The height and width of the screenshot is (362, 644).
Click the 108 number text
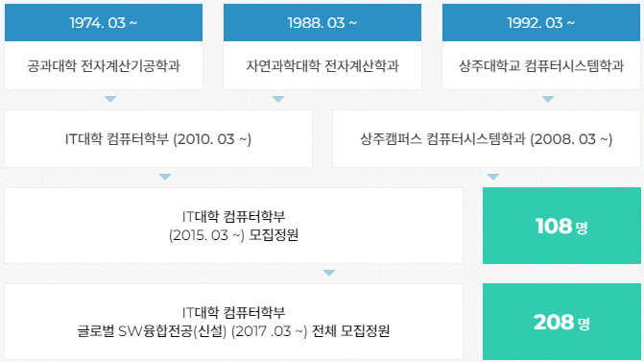(x=554, y=226)
